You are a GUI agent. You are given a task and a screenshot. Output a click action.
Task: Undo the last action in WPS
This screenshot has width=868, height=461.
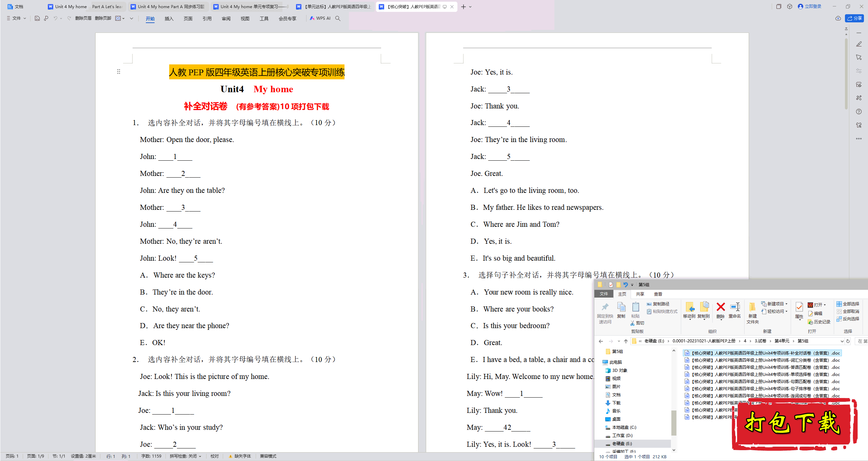click(x=55, y=18)
